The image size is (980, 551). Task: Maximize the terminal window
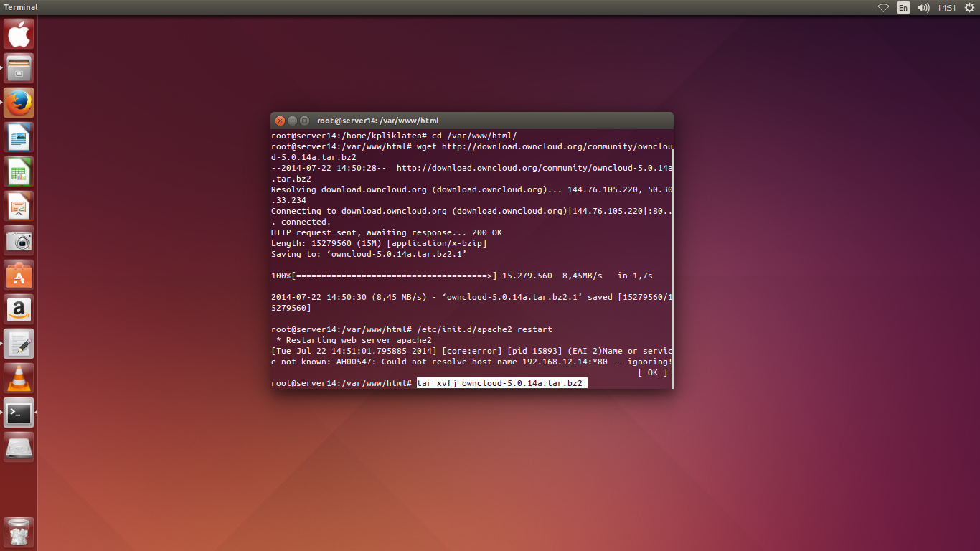tap(304, 121)
